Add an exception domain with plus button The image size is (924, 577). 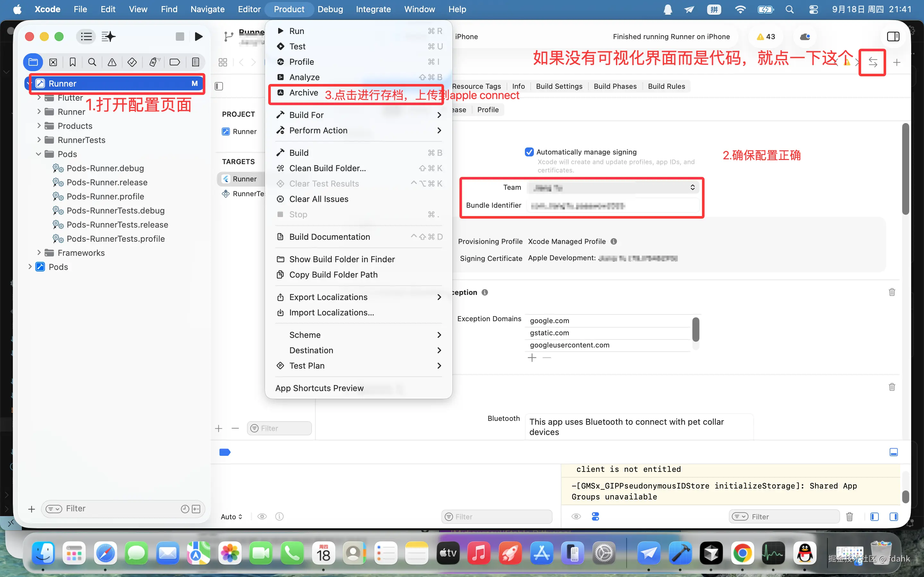532,357
